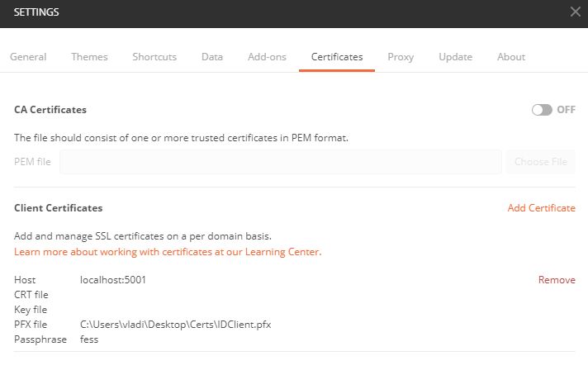Switch to the Proxy tab
This screenshot has height=375, width=588.
[x=401, y=57]
